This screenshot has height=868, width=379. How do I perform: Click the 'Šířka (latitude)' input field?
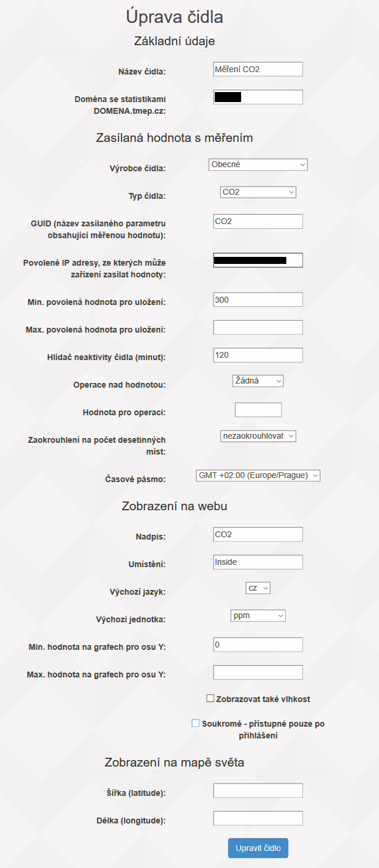pyautogui.click(x=258, y=791)
